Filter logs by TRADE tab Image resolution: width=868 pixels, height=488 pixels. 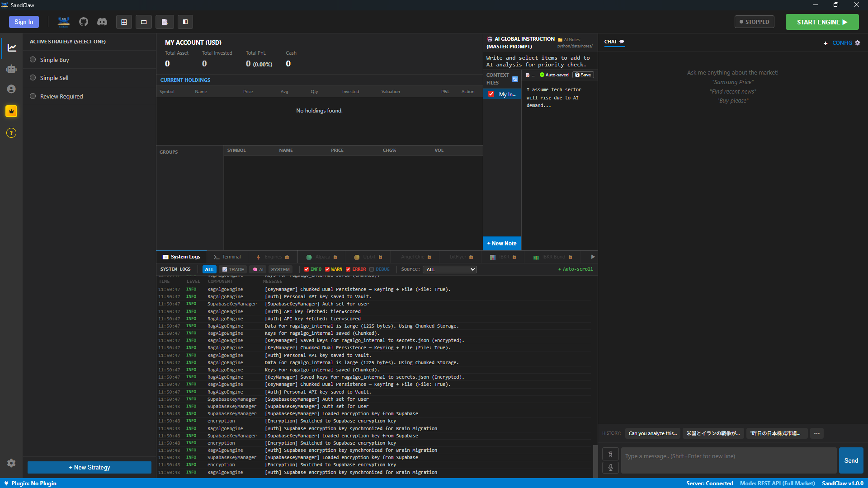point(233,269)
